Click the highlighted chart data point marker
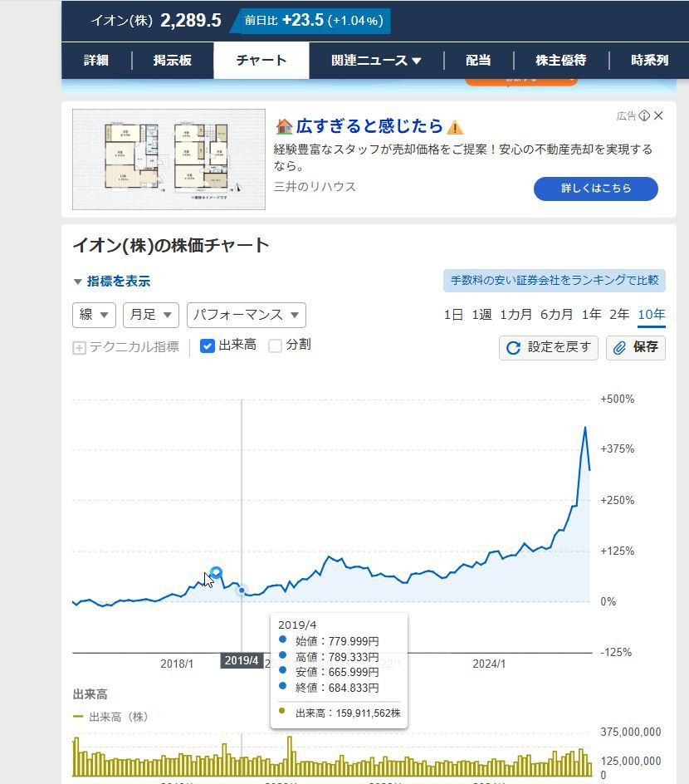The image size is (689, 784). (216, 572)
